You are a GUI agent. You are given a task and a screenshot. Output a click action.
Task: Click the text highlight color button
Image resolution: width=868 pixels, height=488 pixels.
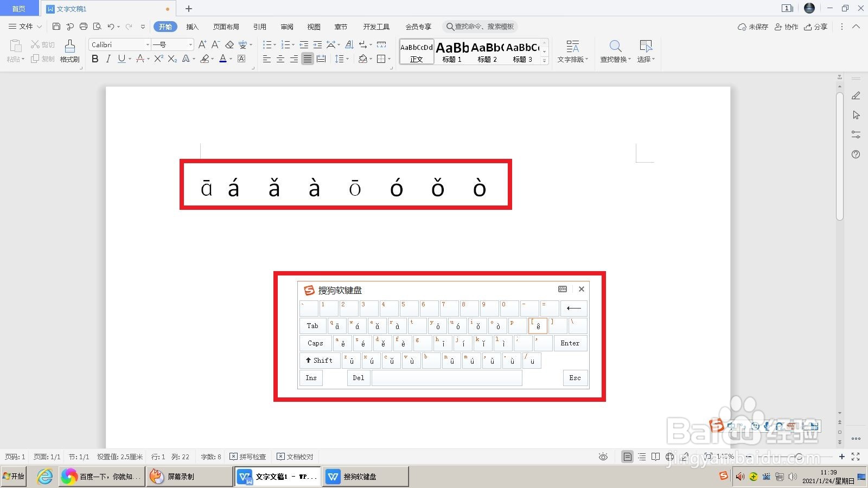click(205, 59)
